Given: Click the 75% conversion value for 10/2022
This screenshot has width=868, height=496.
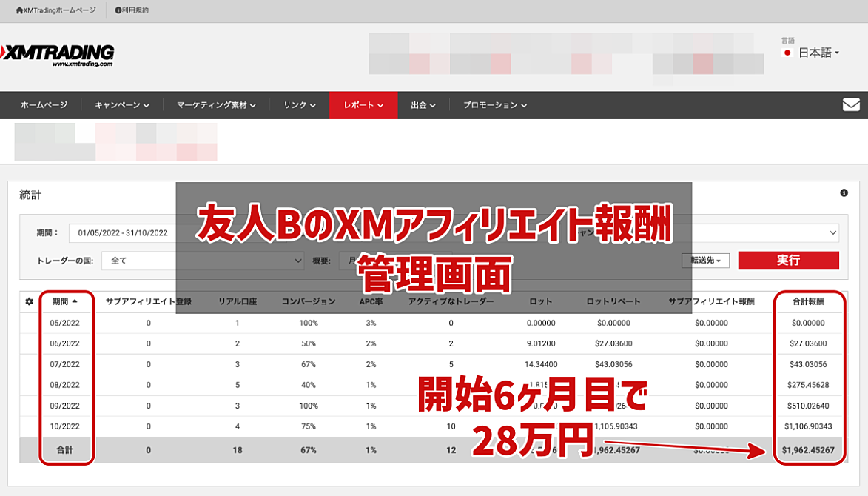Looking at the screenshot, I should [309, 426].
